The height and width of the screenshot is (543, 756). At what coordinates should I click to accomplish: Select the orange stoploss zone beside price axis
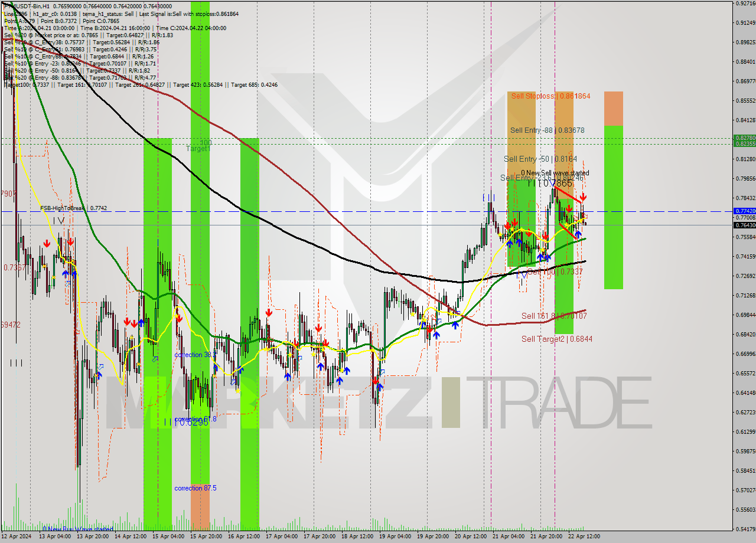point(613,109)
